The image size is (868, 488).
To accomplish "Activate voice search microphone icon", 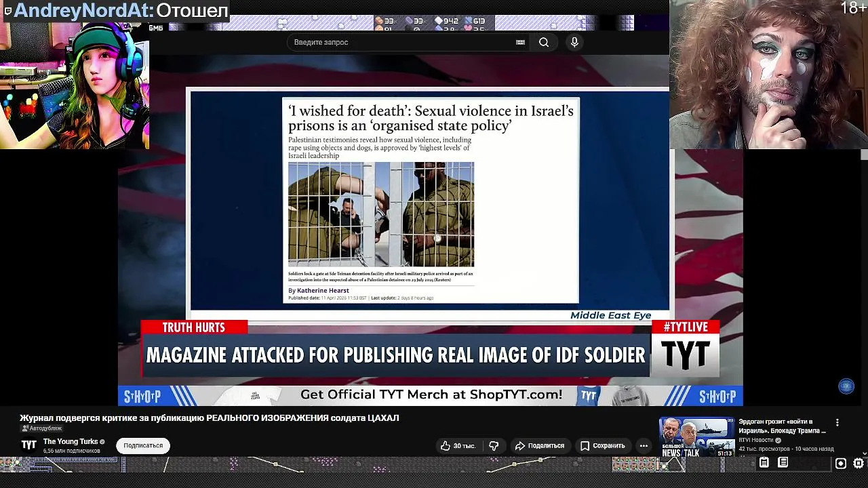I will (574, 42).
